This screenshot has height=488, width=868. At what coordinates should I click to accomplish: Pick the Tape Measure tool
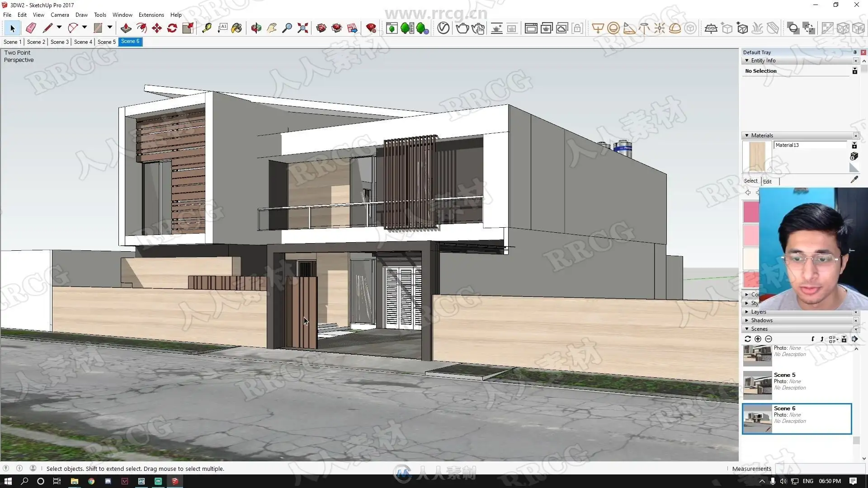click(207, 28)
